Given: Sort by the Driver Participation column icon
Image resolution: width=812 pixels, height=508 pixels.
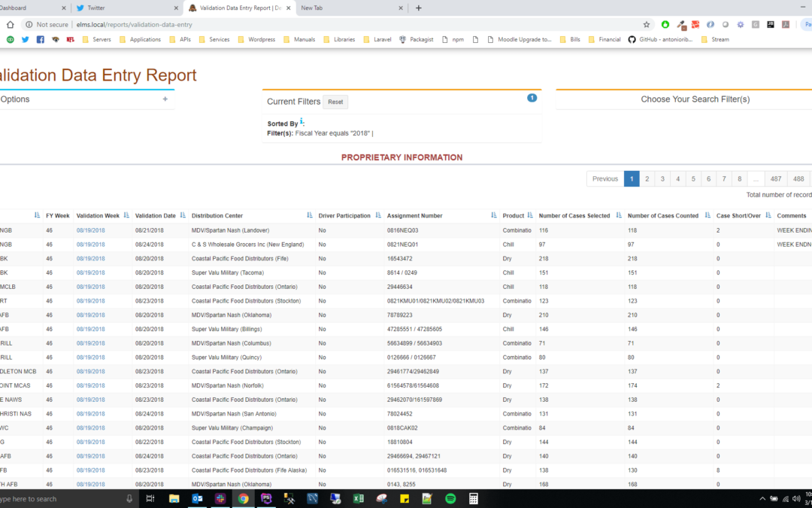Looking at the screenshot, I should pyautogui.click(x=378, y=215).
